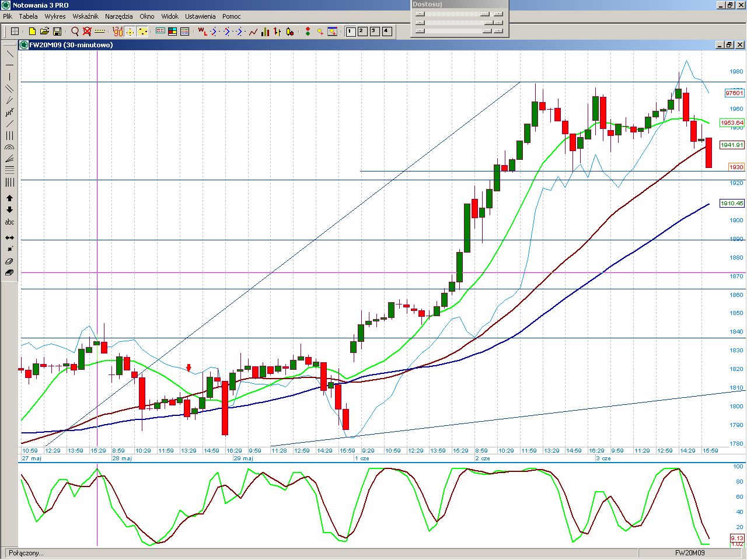Click the 1910.45 price label on the axis
The image size is (747, 560).
click(x=732, y=203)
